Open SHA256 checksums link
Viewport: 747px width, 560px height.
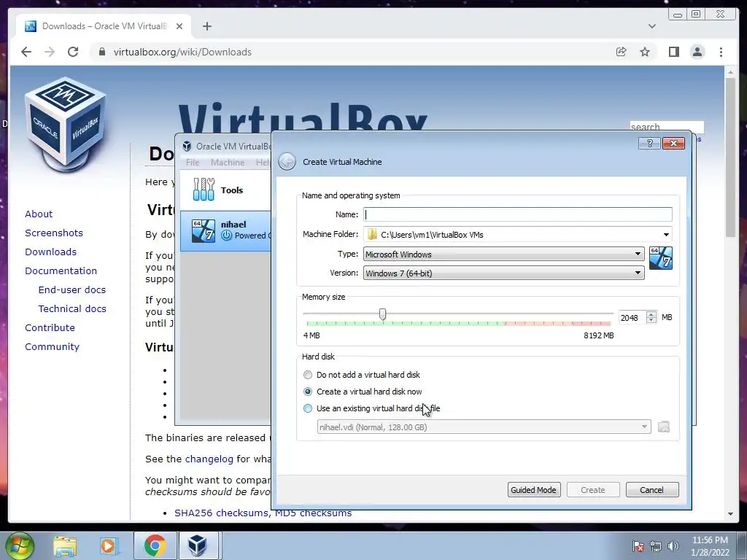pyautogui.click(x=221, y=513)
